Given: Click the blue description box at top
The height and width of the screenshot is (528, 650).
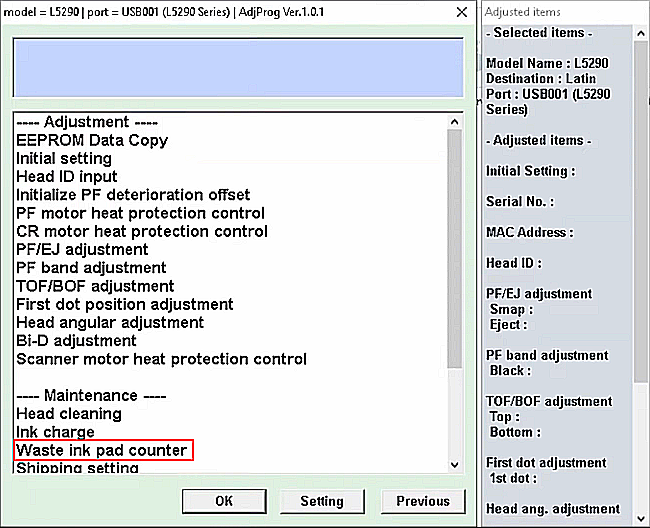Looking at the screenshot, I should (x=238, y=68).
